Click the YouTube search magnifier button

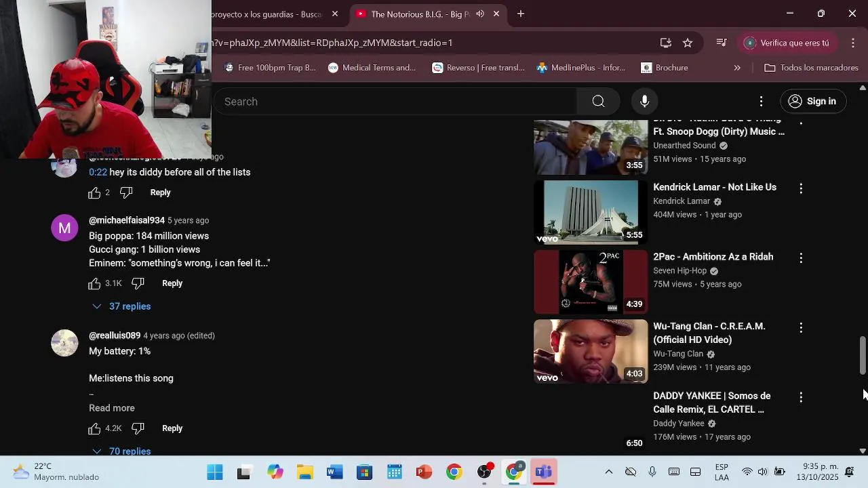[598, 102]
